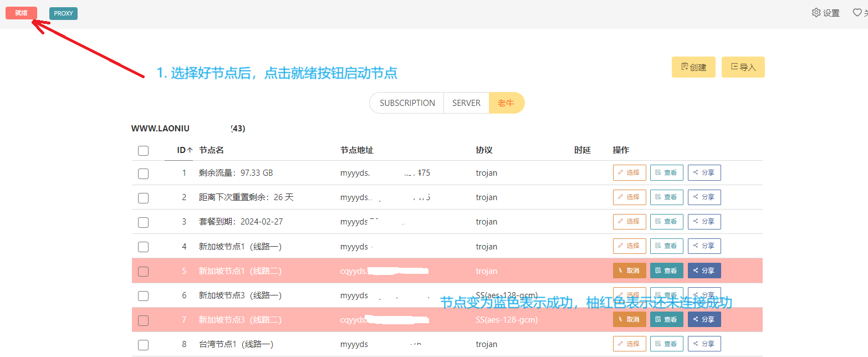Check the box for node ID 4
Image resolution: width=868 pixels, height=357 pixels.
click(143, 247)
